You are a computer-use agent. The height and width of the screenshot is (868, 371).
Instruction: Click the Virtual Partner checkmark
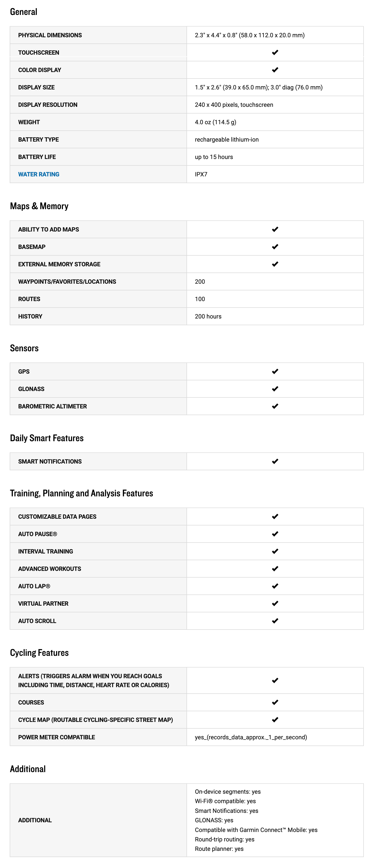tap(275, 603)
